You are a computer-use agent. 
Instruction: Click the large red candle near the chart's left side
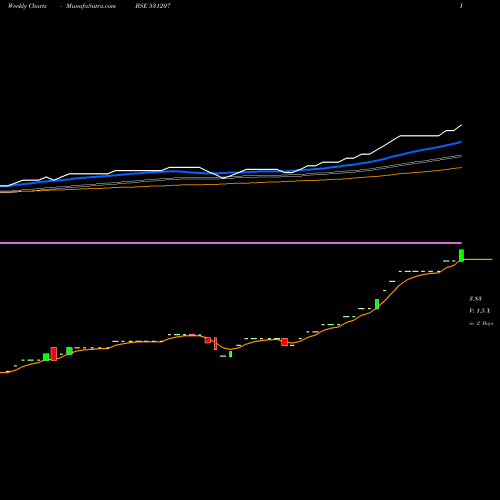pyautogui.click(x=54, y=354)
